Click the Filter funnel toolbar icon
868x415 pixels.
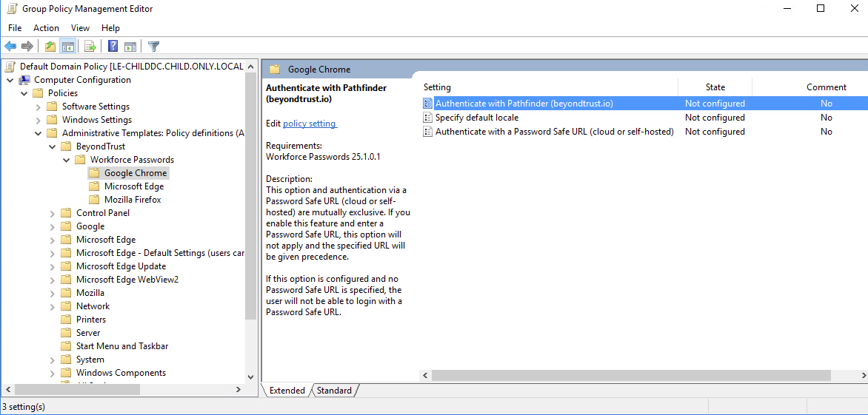[153, 47]
